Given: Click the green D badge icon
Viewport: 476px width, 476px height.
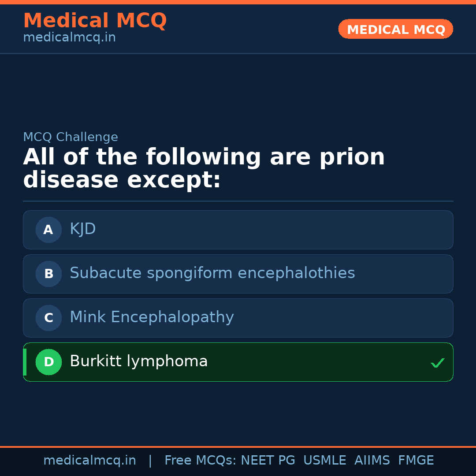Looking at the screenshot, I should coord(48,362).
